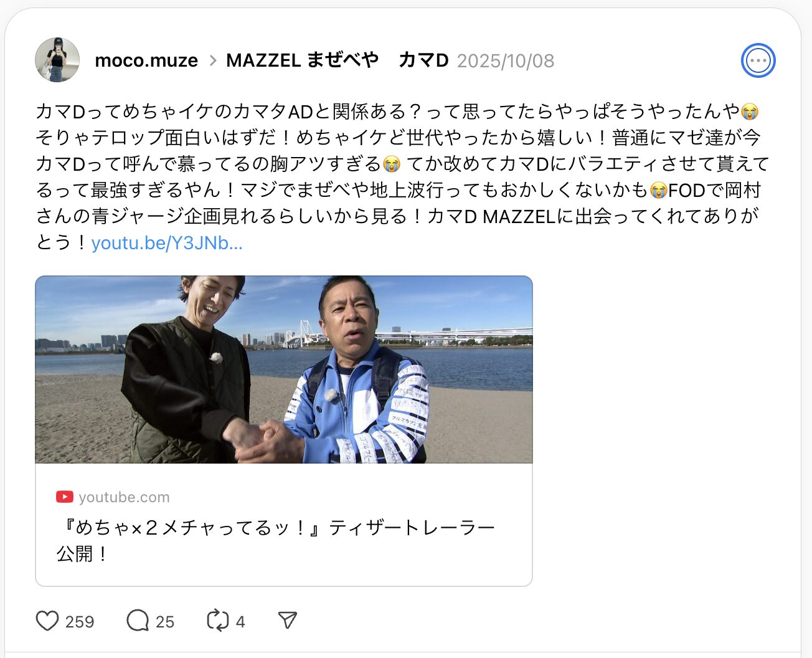Open the めちゃ×2メチャってるッ！ trailer title
812x658 pixels.
(x=276, y=540)
